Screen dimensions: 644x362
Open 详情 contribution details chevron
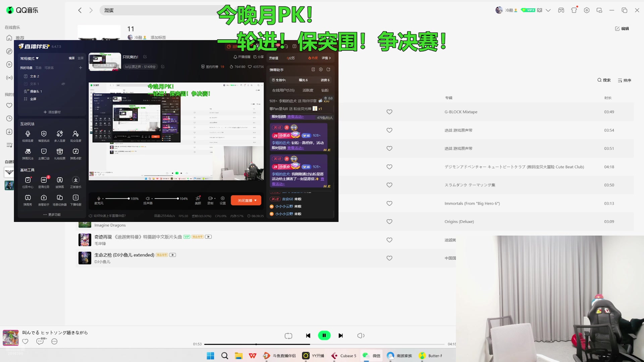(x=326, y=58)
